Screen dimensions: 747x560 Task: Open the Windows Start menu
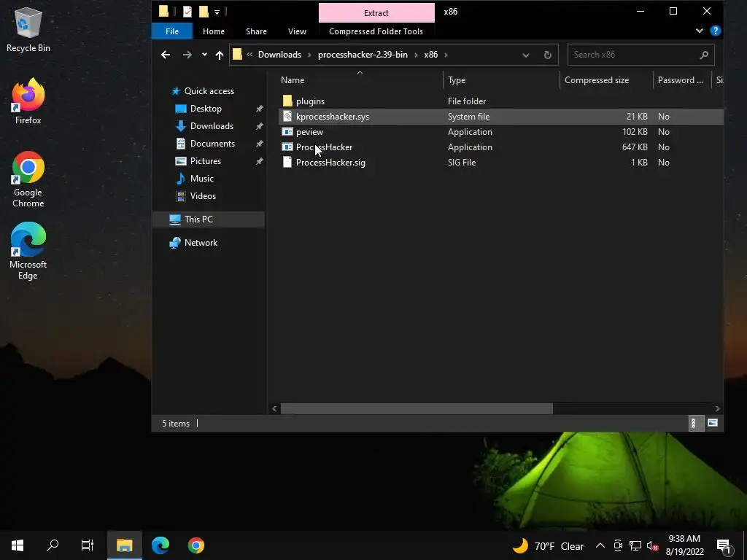pyautogui.click(x=18, y=545)
